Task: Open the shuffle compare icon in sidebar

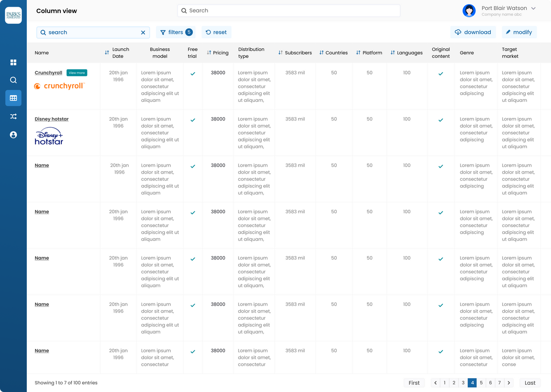Action: pyautogui.click(x=13, y=117)
